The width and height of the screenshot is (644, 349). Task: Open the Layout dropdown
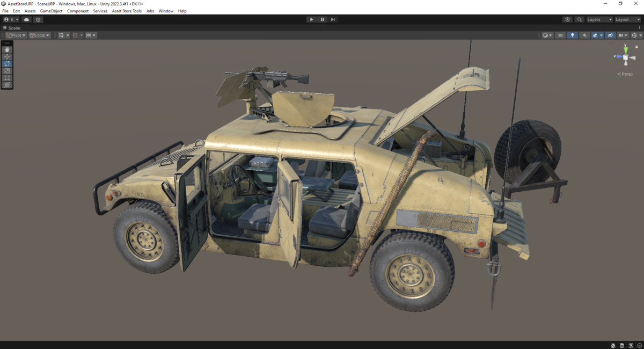tap(628, 19)
